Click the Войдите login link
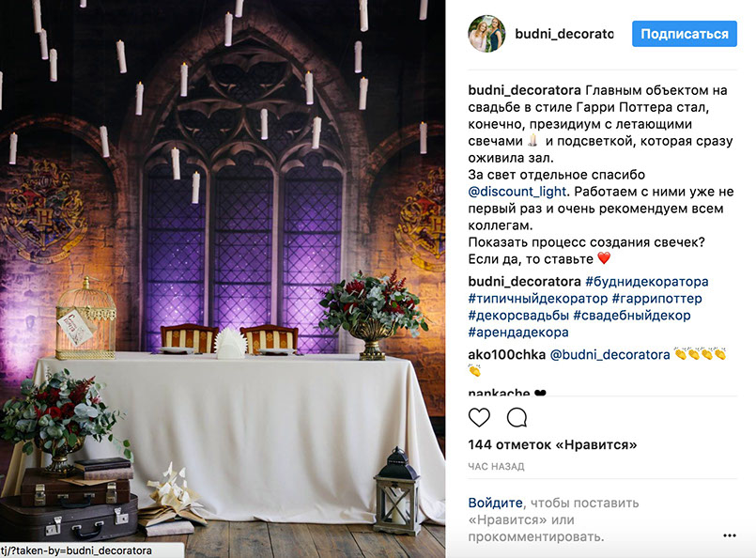The height and width of the screenshot is (558, 756). coord(495,503)
